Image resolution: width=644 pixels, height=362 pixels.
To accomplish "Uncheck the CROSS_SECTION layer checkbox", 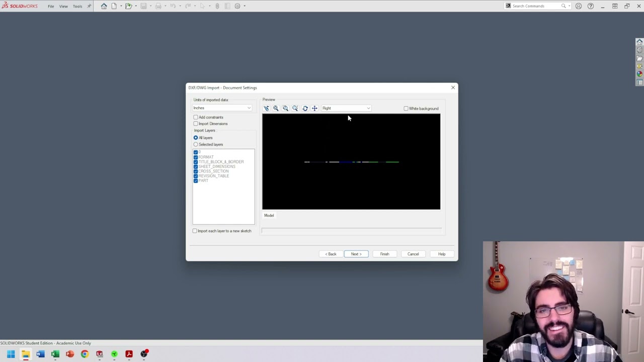I will 196,171.
